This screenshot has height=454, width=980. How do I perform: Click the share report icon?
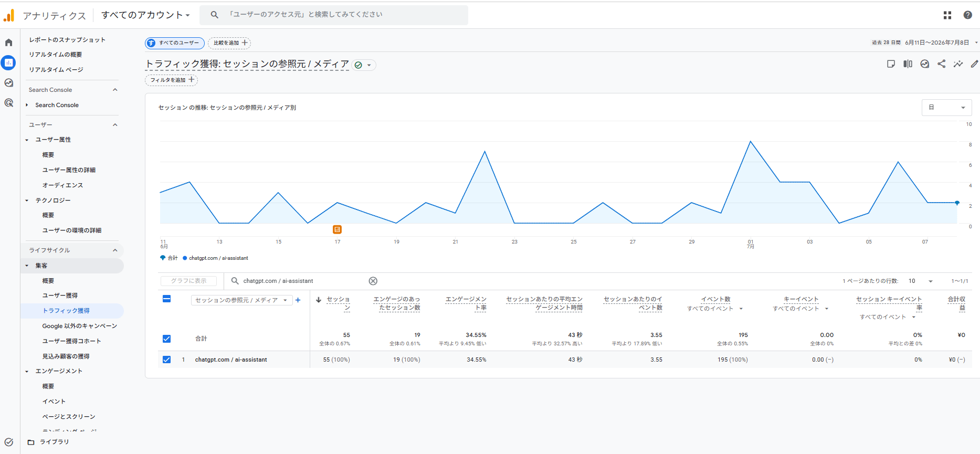942,64
